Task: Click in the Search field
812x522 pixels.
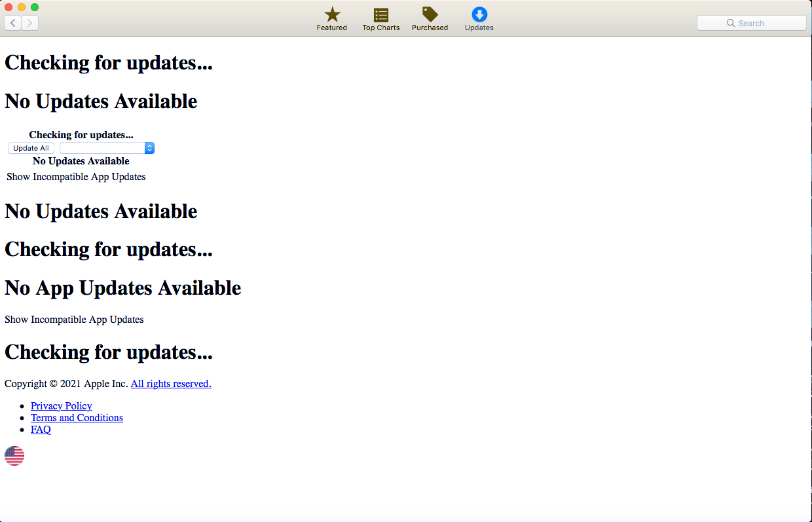Action: 752,23
